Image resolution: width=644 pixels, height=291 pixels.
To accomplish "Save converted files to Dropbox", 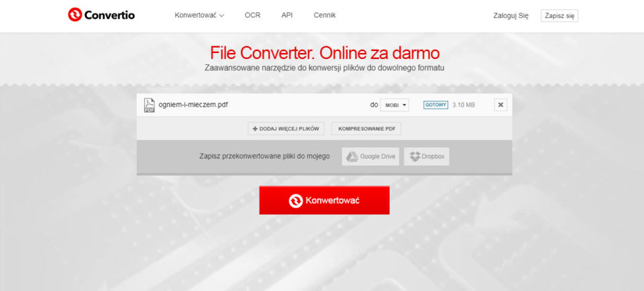I will pos(427,156).
